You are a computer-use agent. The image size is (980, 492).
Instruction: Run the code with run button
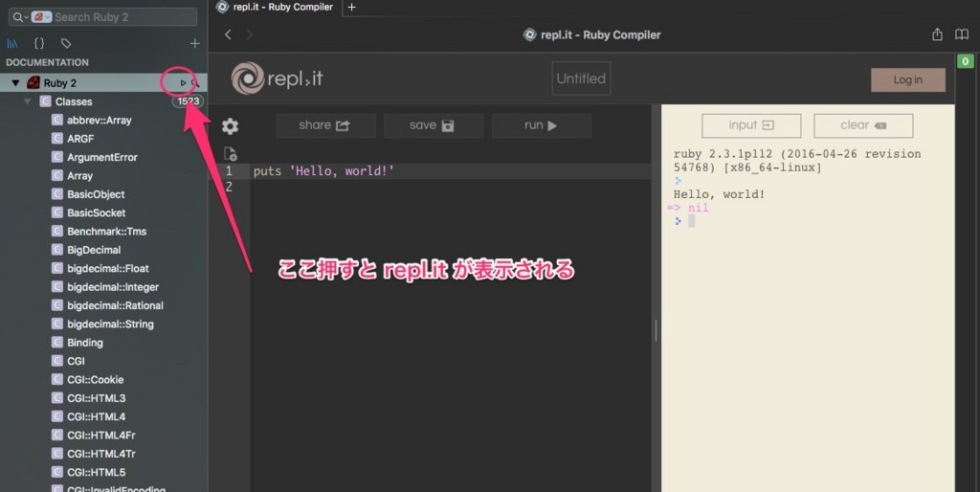click(542, 125)
